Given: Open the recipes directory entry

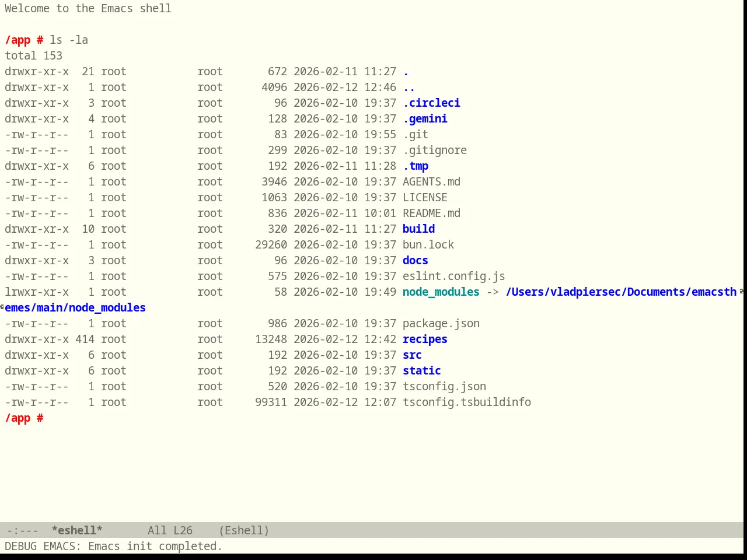Looking at the screenshot, I should point(425,339).
